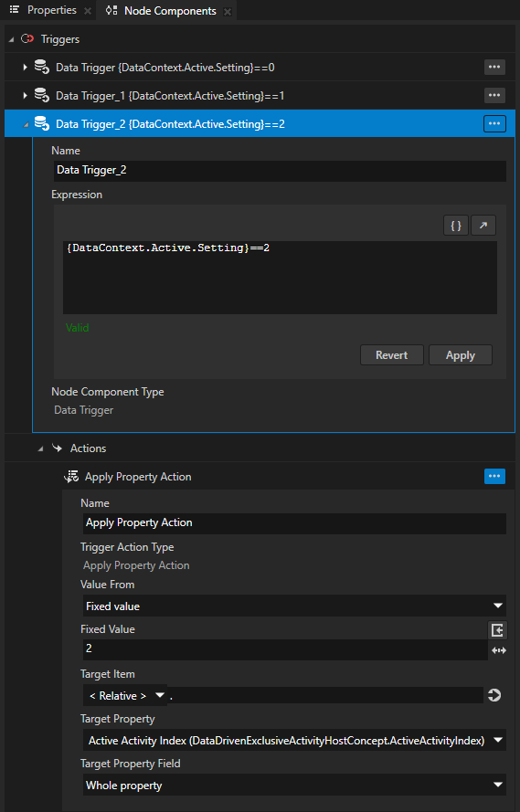The image size is (520, 812).
Task: Select Data Trigger {DataContext.Active.Setting}==0 row
Action: [260, 68]
